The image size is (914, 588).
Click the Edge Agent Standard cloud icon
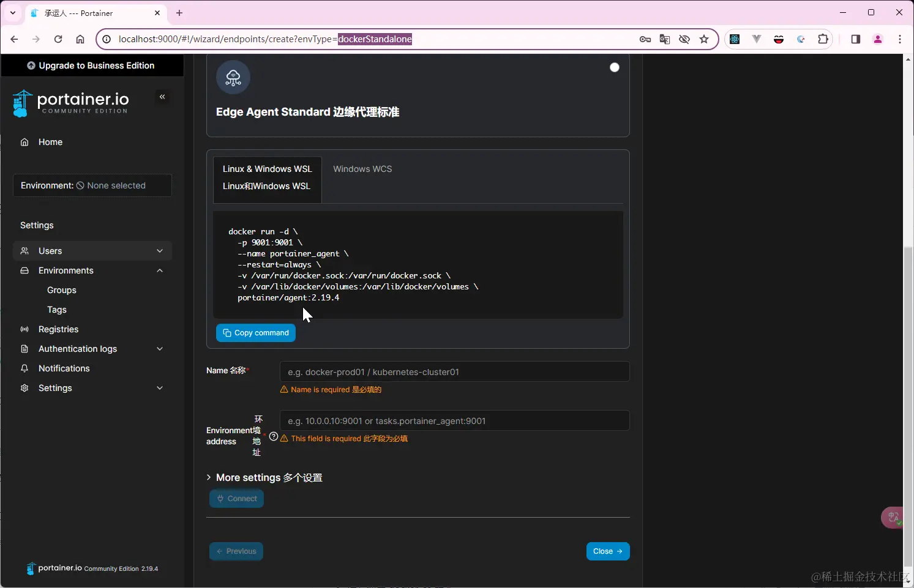click(x=233, y=77)
